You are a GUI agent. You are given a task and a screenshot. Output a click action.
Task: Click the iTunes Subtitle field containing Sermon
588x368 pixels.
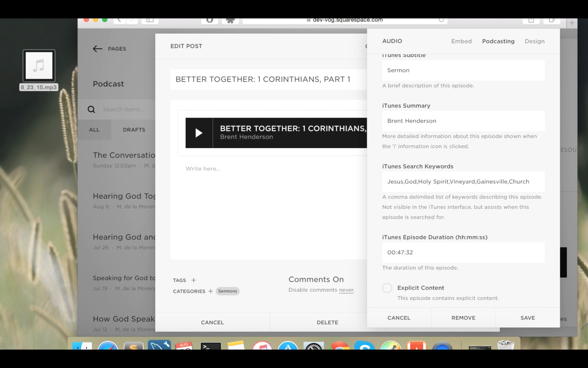pos(463,70)
